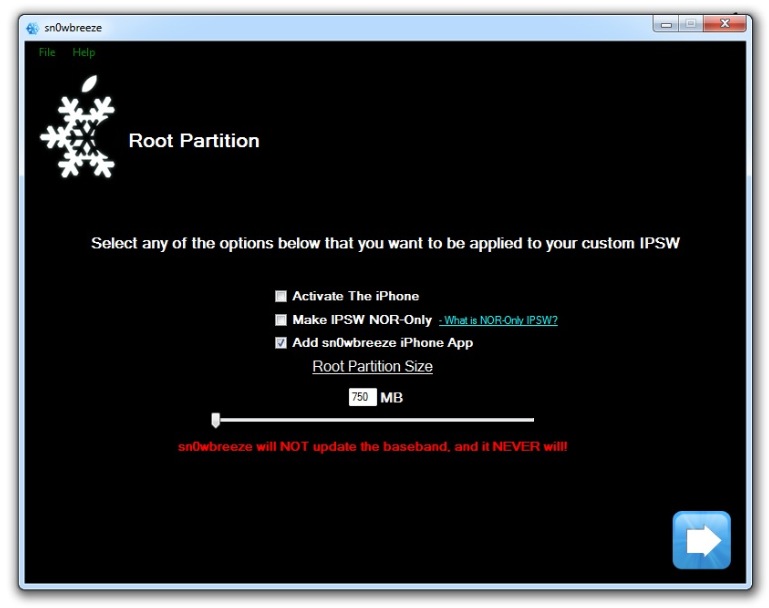Click the root partition size slider thumb

215,420
